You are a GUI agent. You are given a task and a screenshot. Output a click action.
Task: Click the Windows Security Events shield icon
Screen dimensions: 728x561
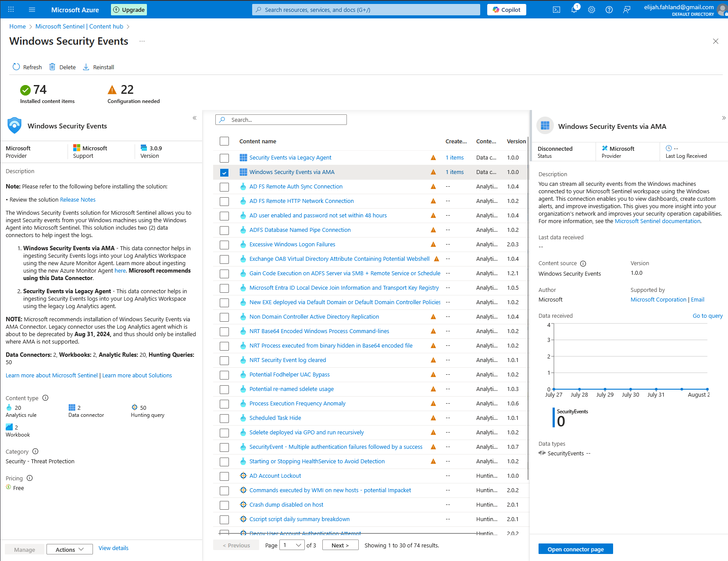pos(14,126)
